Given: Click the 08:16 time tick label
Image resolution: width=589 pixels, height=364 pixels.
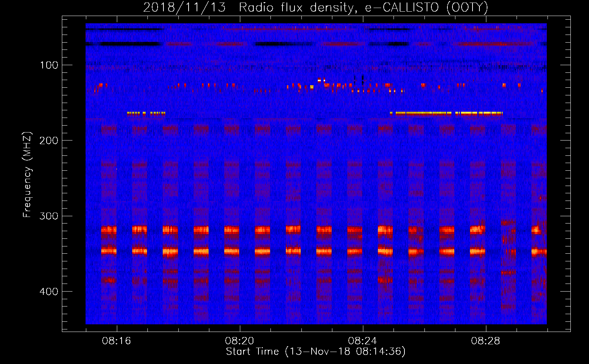Looking at the screenshot, I should (116, 341).
